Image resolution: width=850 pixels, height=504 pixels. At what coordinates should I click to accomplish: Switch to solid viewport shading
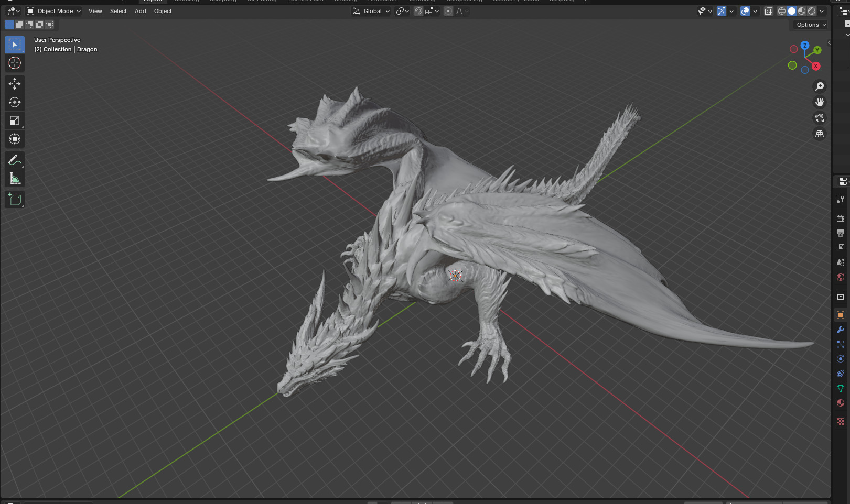coord(792,11)
